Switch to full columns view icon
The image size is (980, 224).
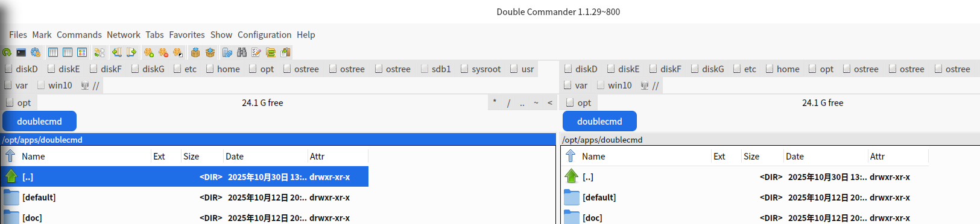pyautogui.click(x=68, y=52)
